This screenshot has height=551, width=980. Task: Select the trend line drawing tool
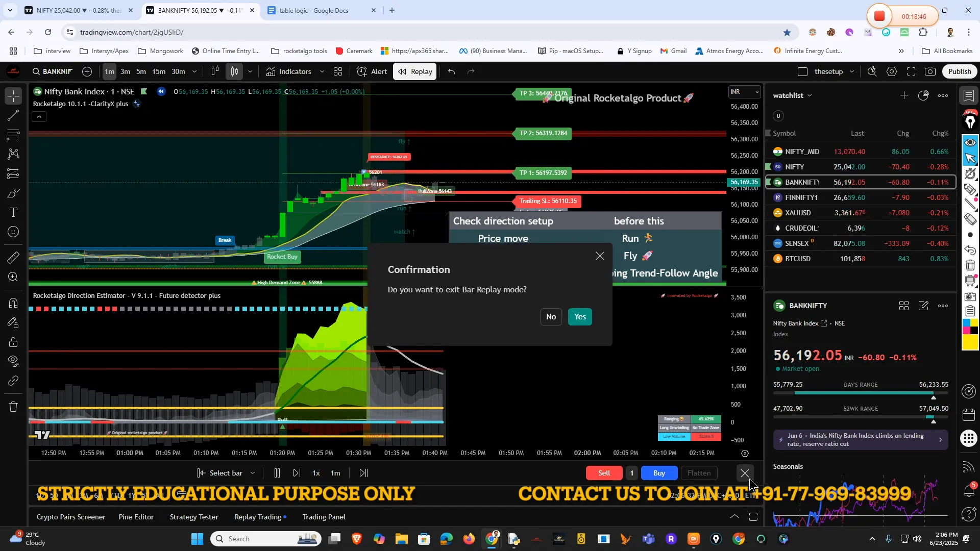(x=13, y=116)
